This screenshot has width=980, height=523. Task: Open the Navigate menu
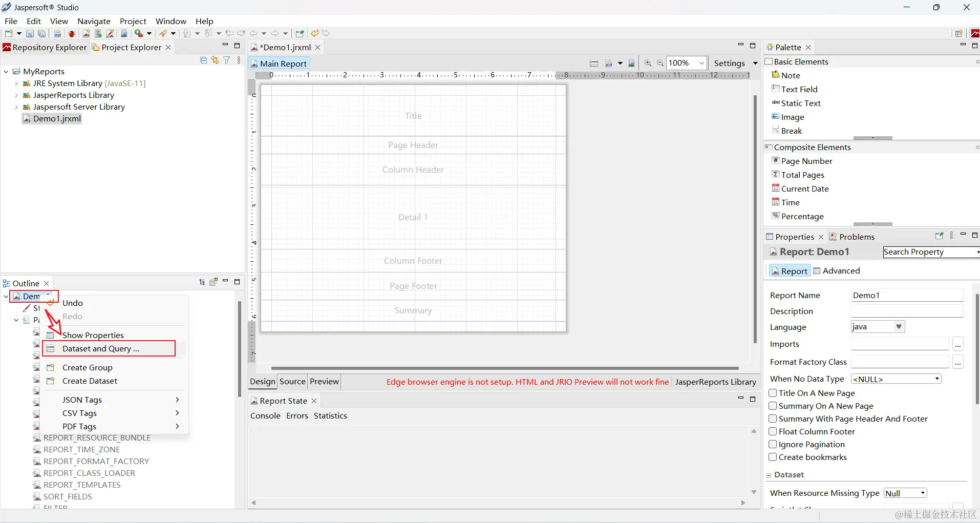coord(94,21)
